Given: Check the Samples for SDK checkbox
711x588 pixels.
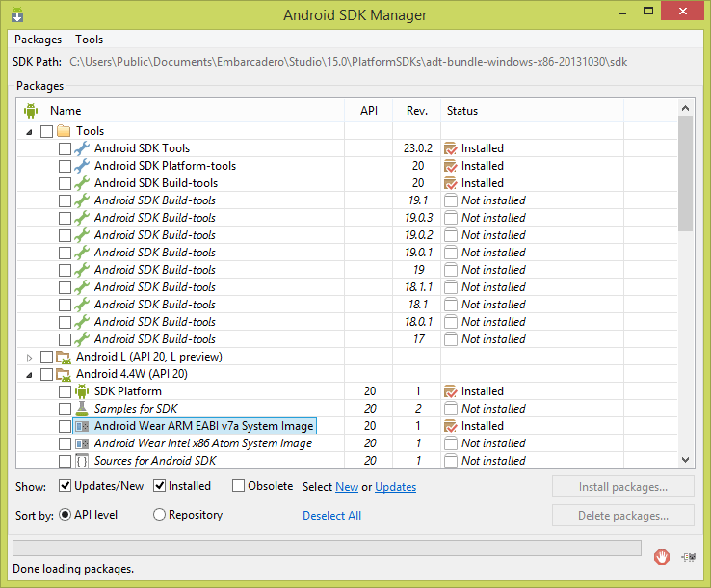Looking at the screenshot, I should coord(65,410).
